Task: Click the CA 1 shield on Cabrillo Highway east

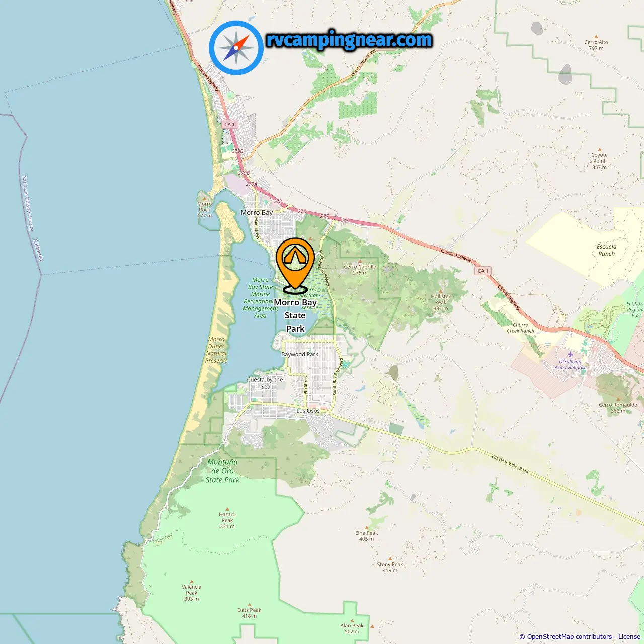Action: pos(483,271)
